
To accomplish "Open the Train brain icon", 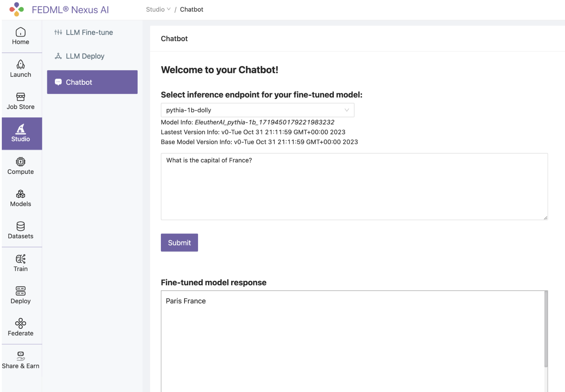I will pos(21,259).
